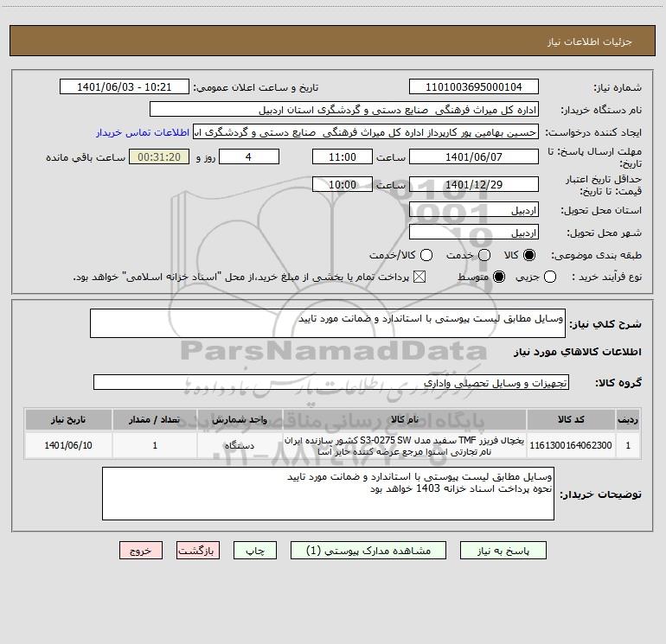Click the delivery province field اردبیل
The width and height of the screenshot is (666, 644).
(474, 210)
